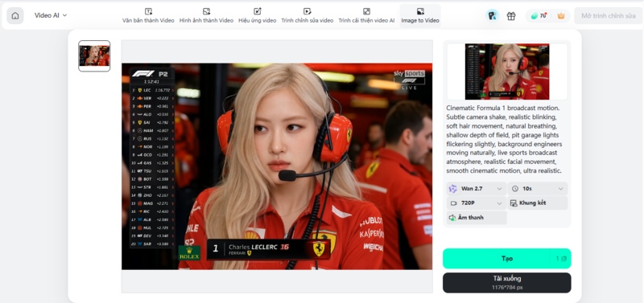
Task: Go to the home page icon
Action: pyautogui.click(x=15, y=15)
